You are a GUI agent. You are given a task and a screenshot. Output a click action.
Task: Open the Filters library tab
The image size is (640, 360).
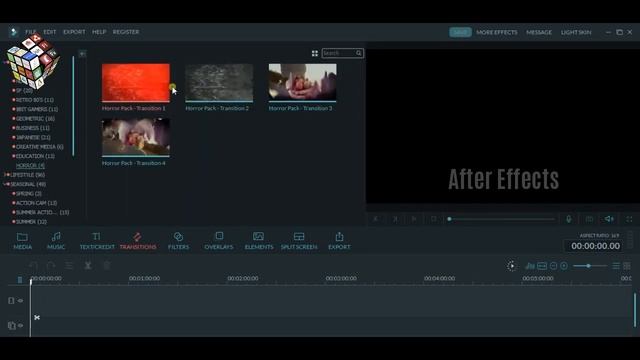pos(178,241)
